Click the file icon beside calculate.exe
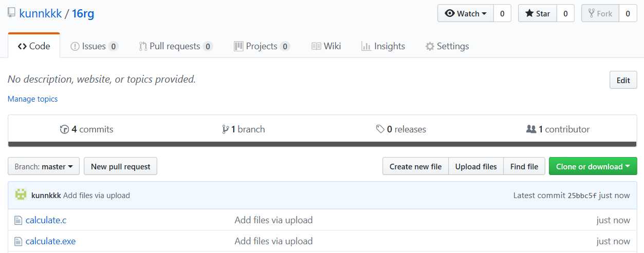Screen dimensions: 644x253 tap(18, 242)
